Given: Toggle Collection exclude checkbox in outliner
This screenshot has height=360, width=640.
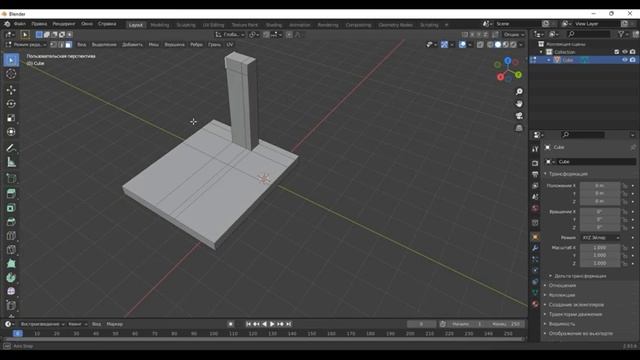Looking at the screenshot, I should [x=617, y=52].
